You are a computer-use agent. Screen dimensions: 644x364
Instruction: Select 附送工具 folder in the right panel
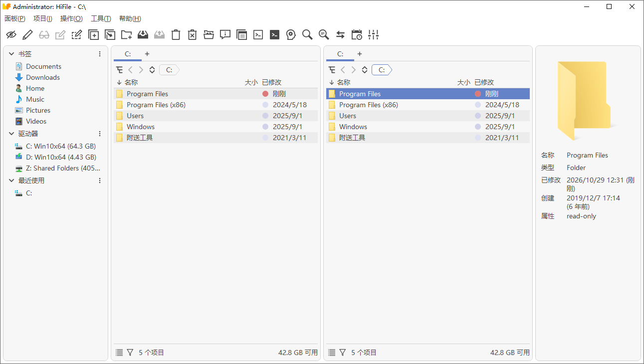pos(428,138)
